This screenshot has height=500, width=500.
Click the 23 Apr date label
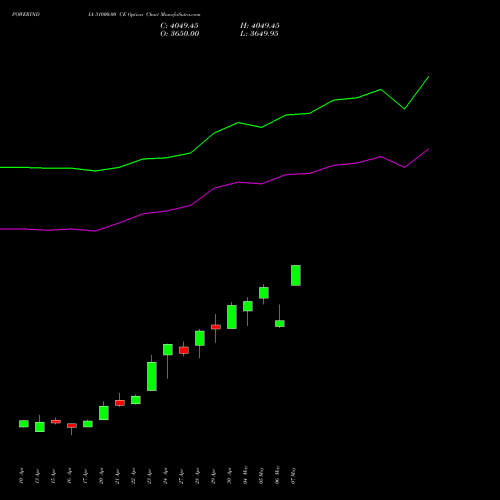tap(149, 476)
